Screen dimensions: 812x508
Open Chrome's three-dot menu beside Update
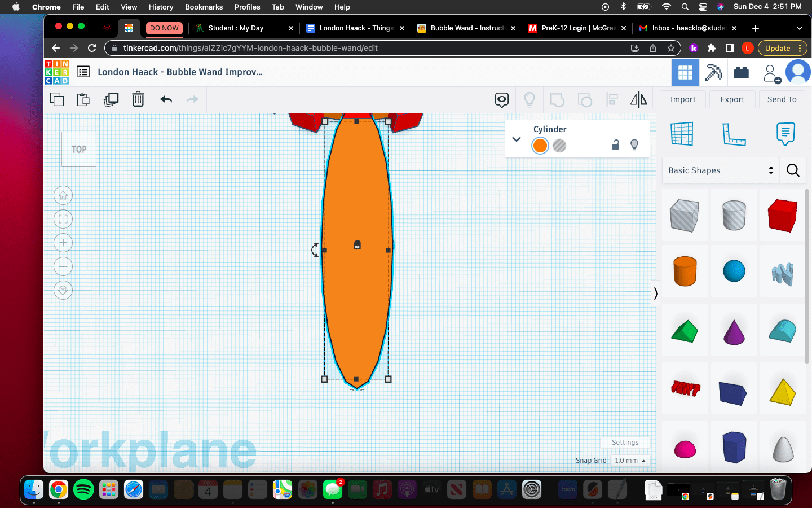(x=800, y=49)
